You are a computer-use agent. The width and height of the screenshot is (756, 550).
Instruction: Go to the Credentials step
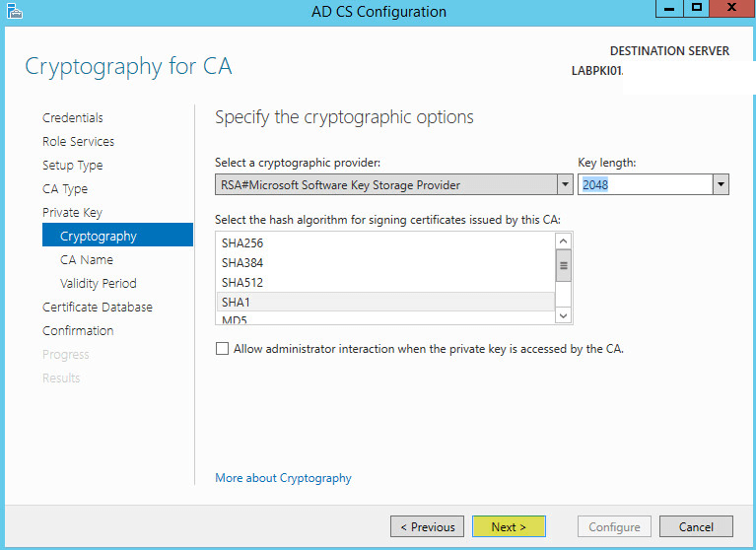[x=73, y=117]
